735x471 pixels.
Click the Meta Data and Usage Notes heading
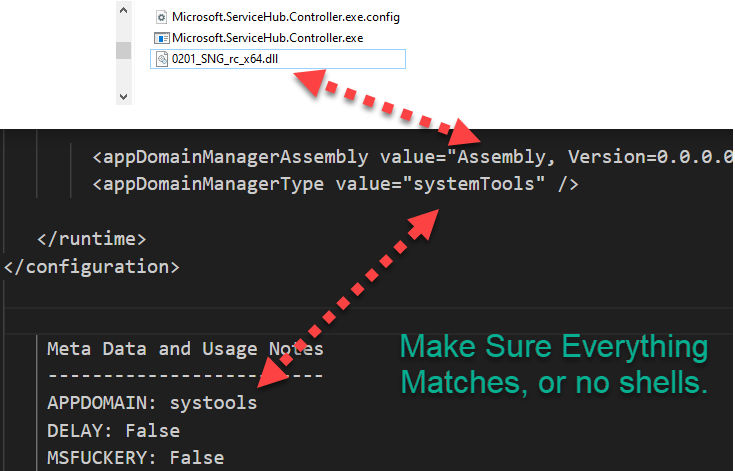point(185,348)
